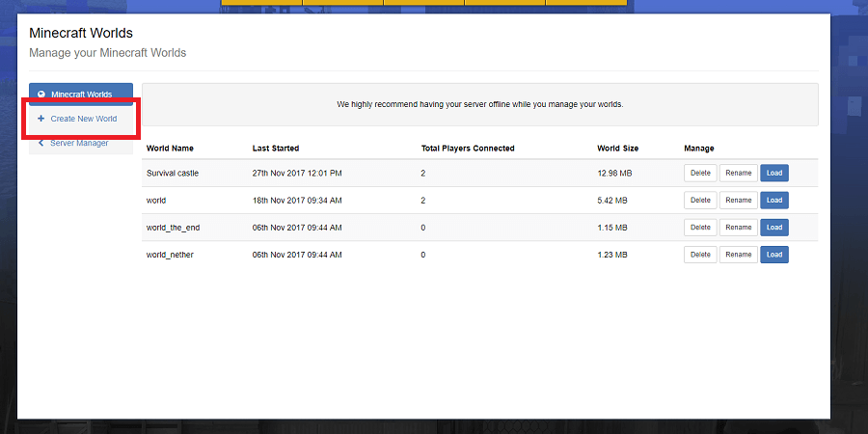The width and height of the screenshot is (868, 434).
Task: Rename the world named world
Action: (739, 200)
